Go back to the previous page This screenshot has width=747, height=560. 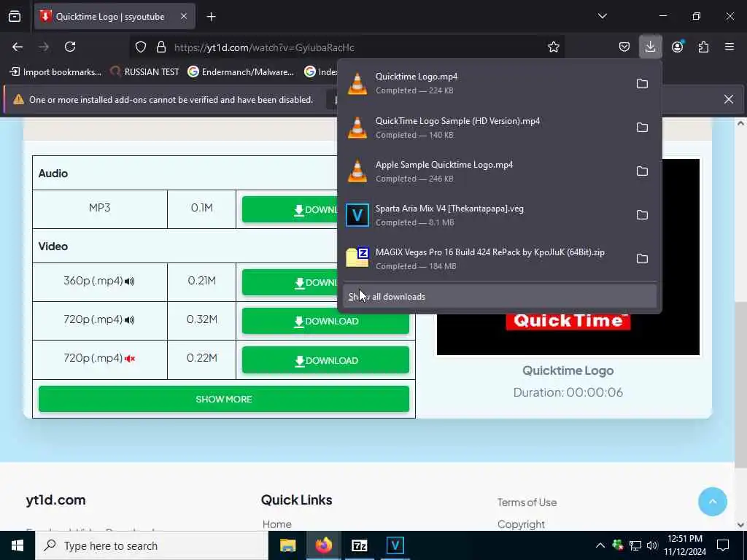tap(18, 47)
